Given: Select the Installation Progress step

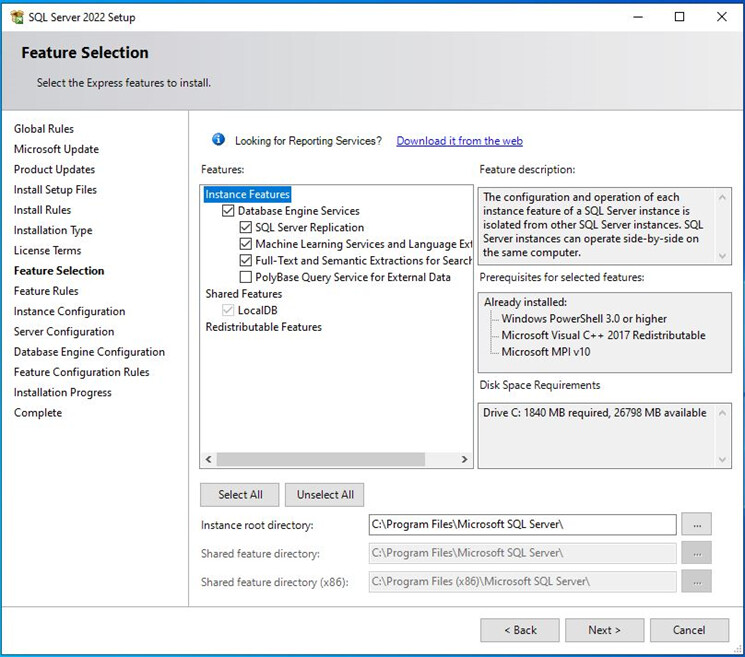Looking at the screenshot, I should click(x=63, y=392).
